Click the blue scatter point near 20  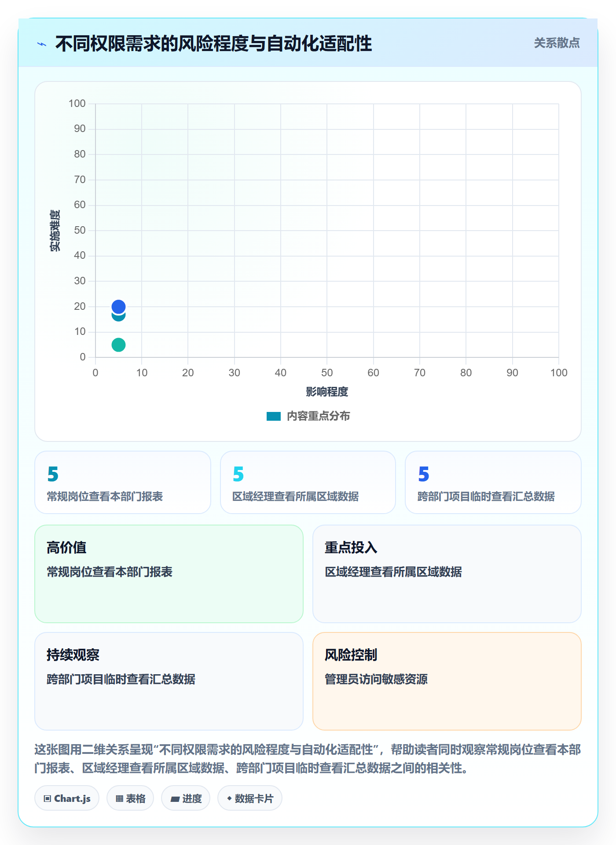point(118,306)
